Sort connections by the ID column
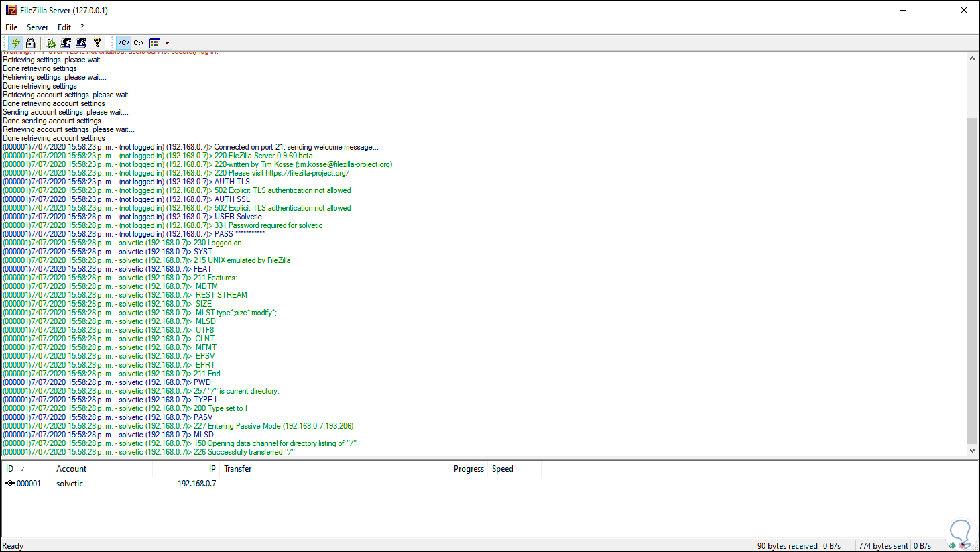This screenshot has height=552, width=980. pyautogui.click(x=27, y=469)
